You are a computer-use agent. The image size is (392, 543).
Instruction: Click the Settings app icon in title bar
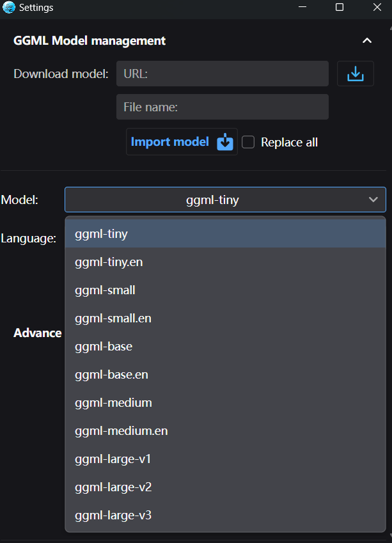(x=9, y=7)
